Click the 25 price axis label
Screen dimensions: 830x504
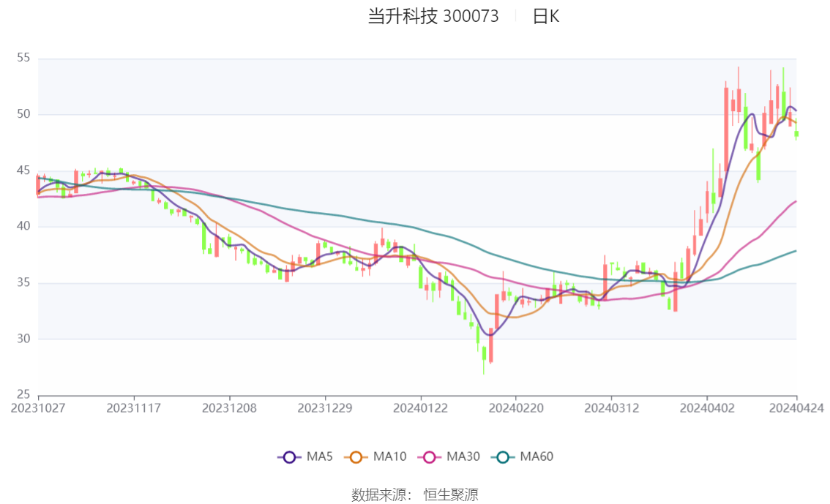coord(23,394)
